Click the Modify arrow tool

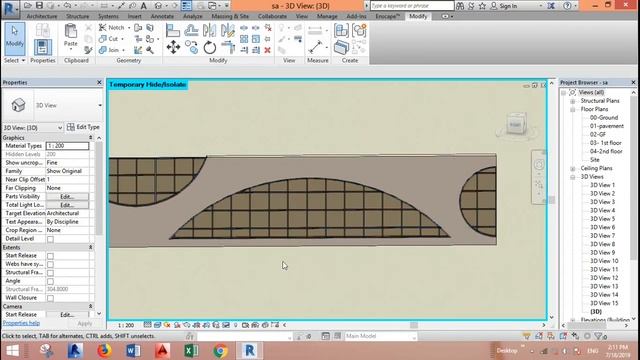tap(15, 39)
